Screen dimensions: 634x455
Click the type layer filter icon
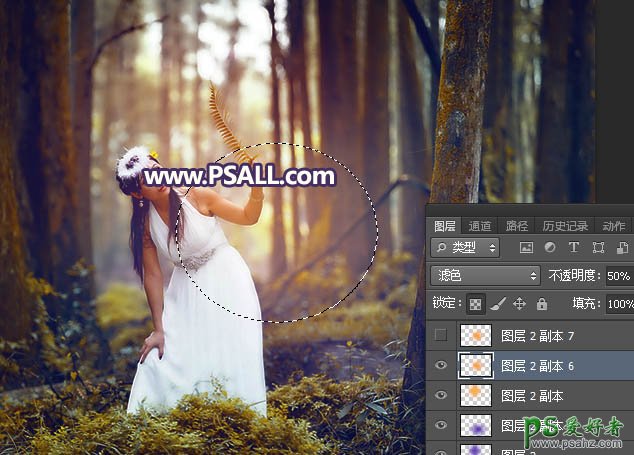coord(574,247)
